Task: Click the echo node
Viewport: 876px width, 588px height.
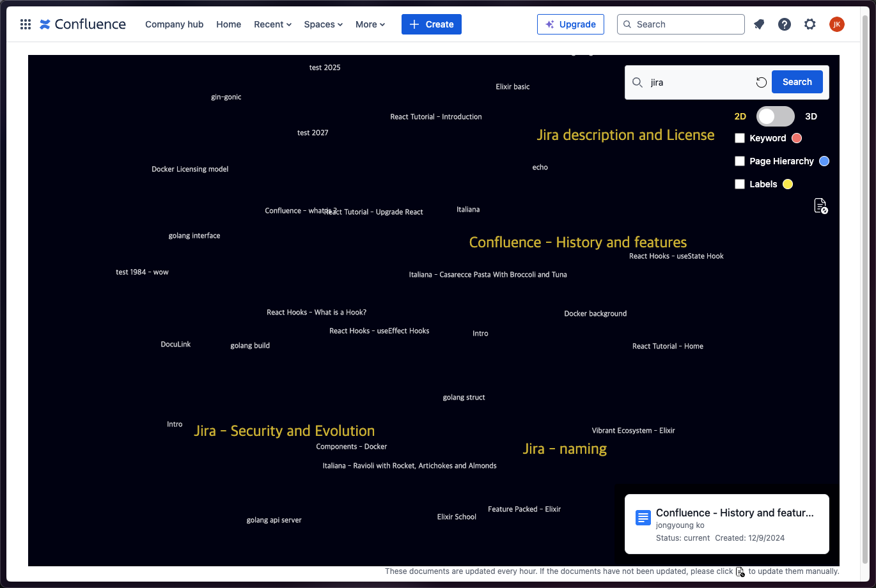Action: [x=540, y=167]
